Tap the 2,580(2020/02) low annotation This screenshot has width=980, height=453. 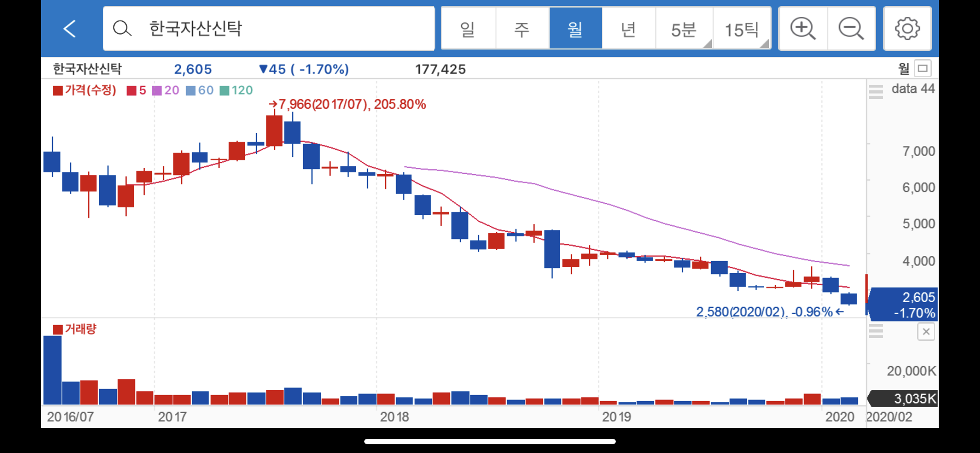(x=770, y=312)
